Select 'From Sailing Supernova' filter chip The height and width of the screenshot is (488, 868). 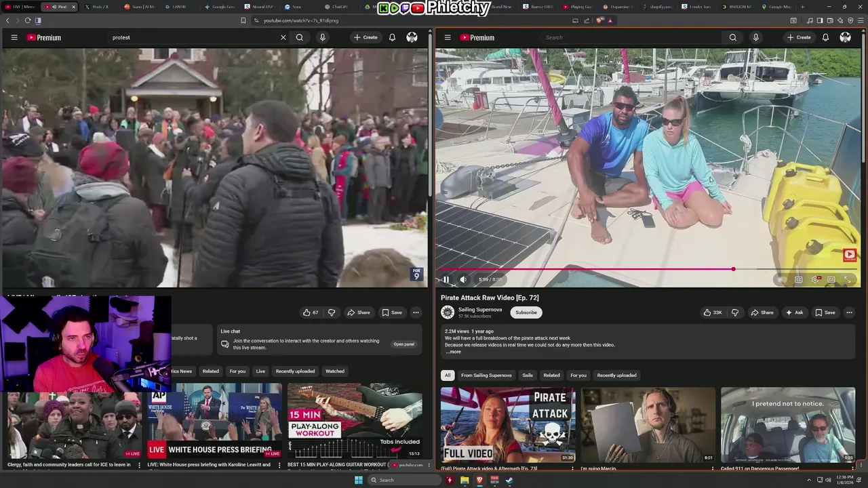tap(486, 375)
